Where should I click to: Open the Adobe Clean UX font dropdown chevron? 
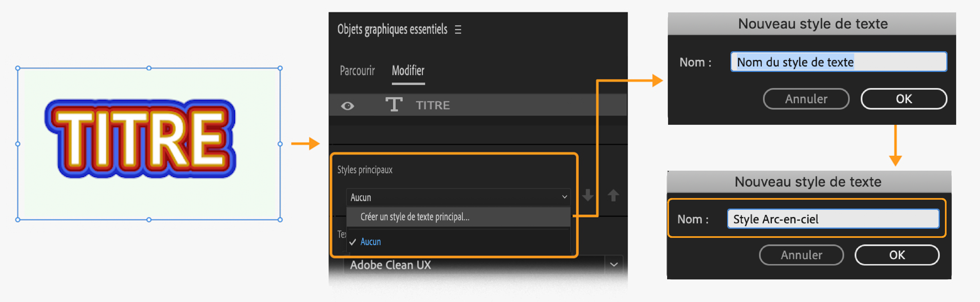614,264
